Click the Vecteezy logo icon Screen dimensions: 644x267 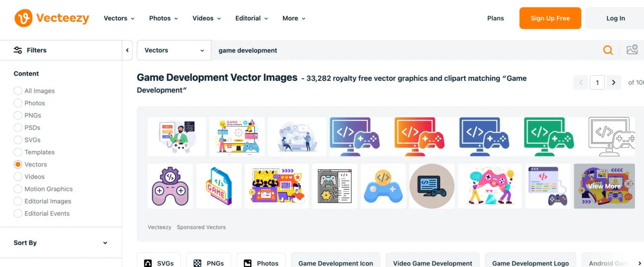(23, 18)
